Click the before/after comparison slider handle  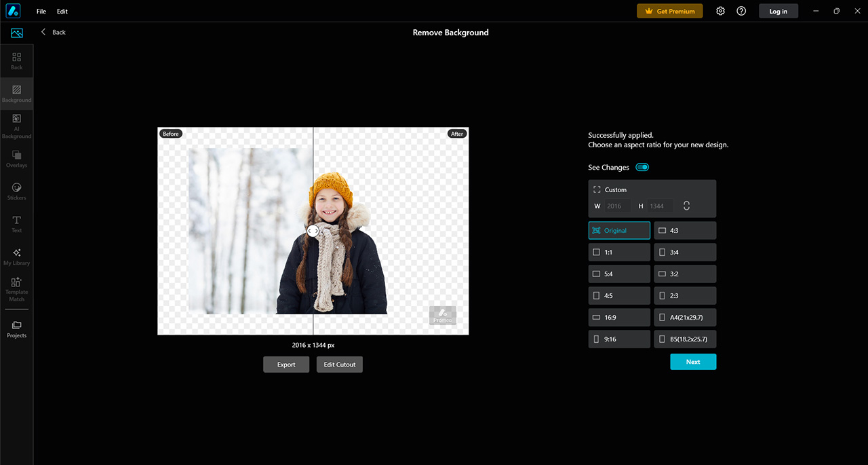(x=313, y=231)
